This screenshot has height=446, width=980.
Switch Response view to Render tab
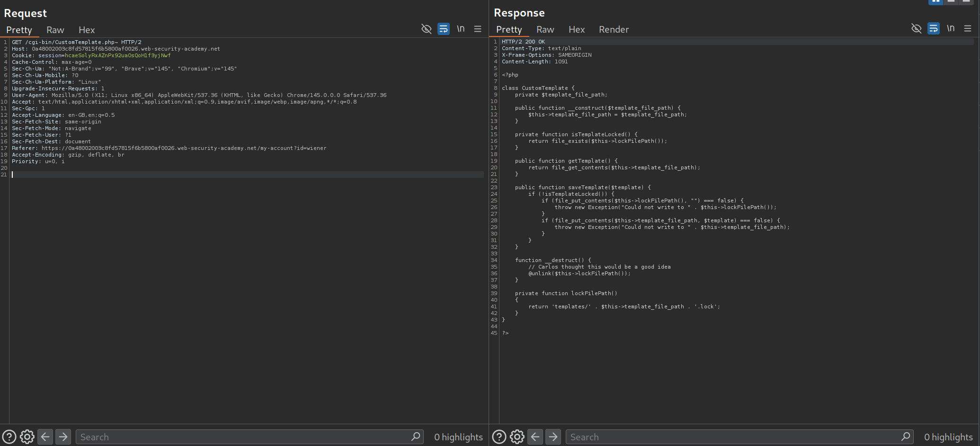pyautogui.click(x=614, y=29)
